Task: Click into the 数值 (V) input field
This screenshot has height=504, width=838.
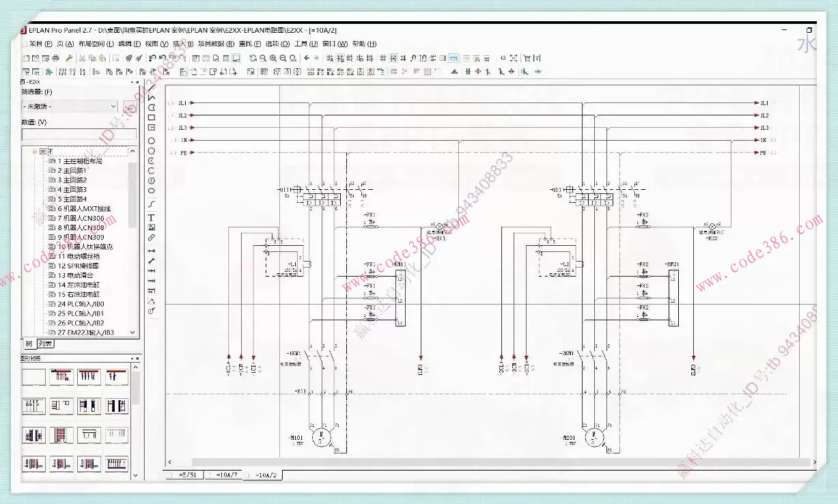Action: click(79, 135)
